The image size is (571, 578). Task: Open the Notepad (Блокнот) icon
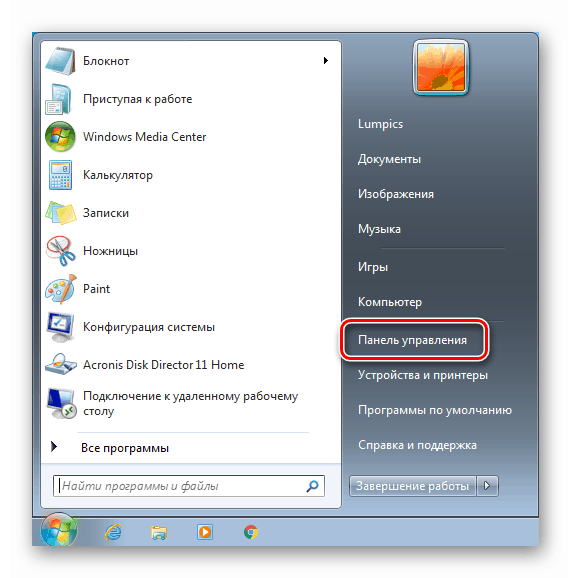[60, 61]
